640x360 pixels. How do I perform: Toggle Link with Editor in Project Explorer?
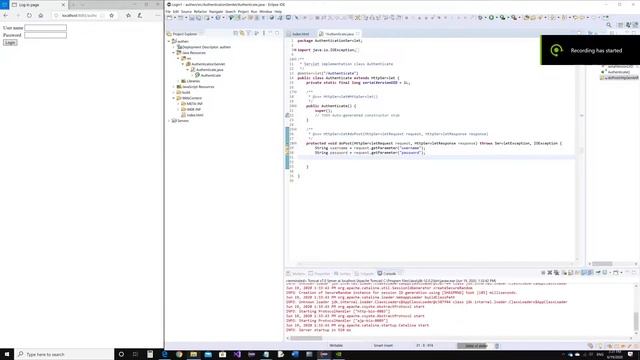click(x=242, y=33)
